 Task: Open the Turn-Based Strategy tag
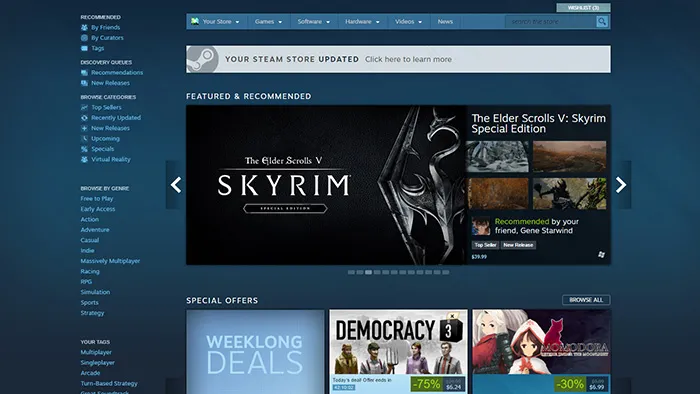pyautogui.click(x=109, y=383)
